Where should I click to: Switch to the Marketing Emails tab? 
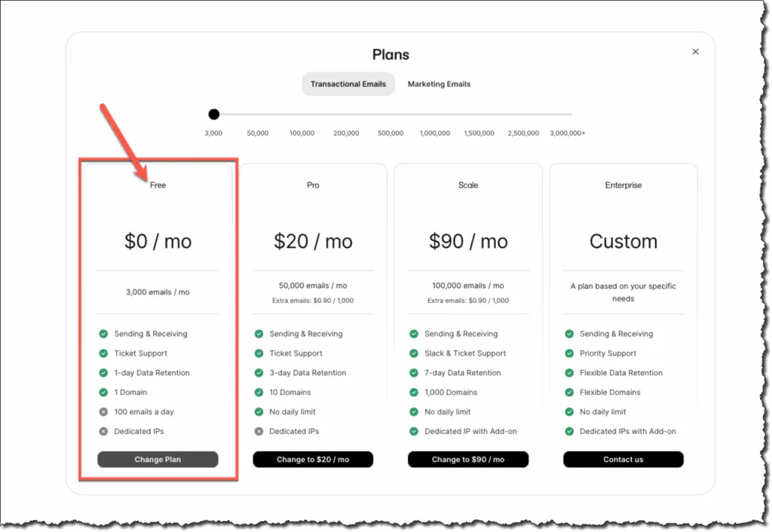439,84
